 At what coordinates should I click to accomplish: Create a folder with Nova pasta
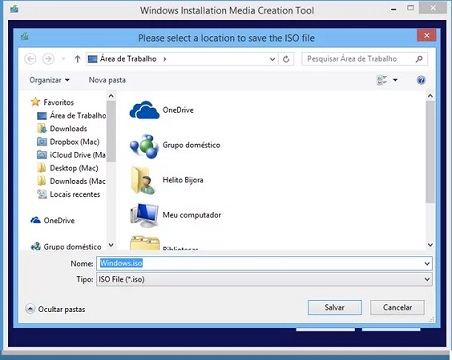pos(107,80)
